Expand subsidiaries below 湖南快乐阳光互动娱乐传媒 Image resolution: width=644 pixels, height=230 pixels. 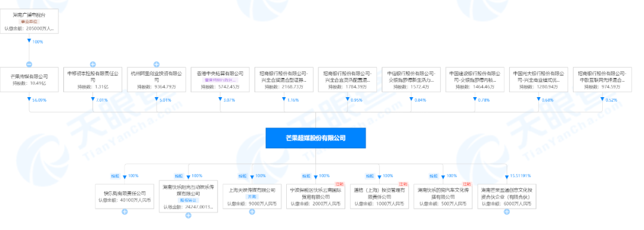[x=188, y=216]
